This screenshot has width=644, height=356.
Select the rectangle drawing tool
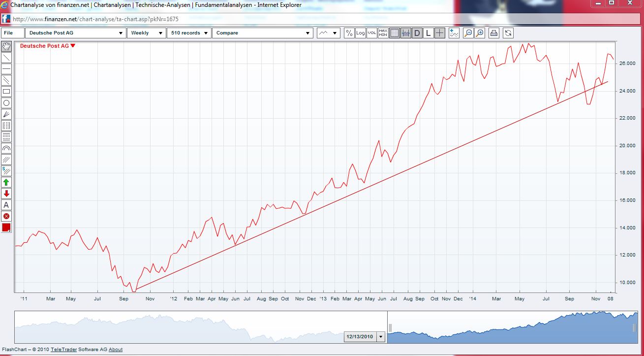tap(6, 92)
